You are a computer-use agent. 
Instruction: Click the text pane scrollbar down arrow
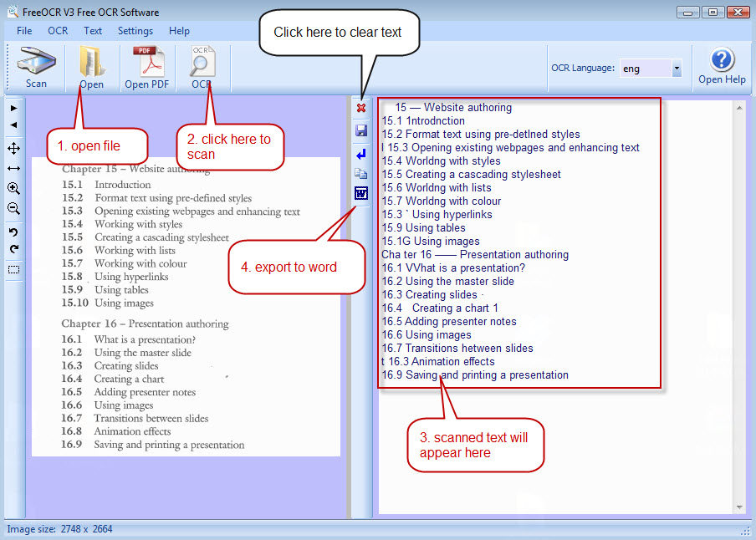(739, 507)
